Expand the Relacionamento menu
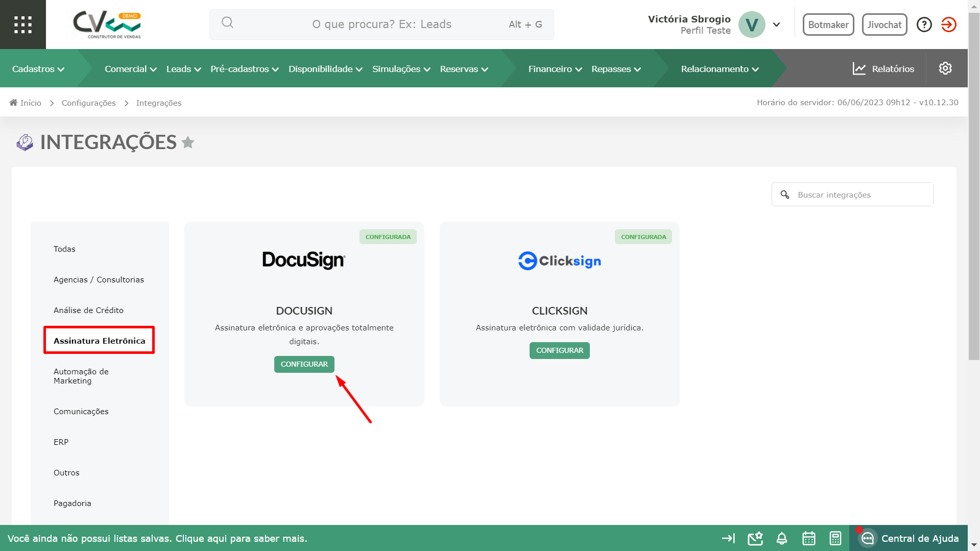Screen dimensions: 980x551 click(720, 69)
